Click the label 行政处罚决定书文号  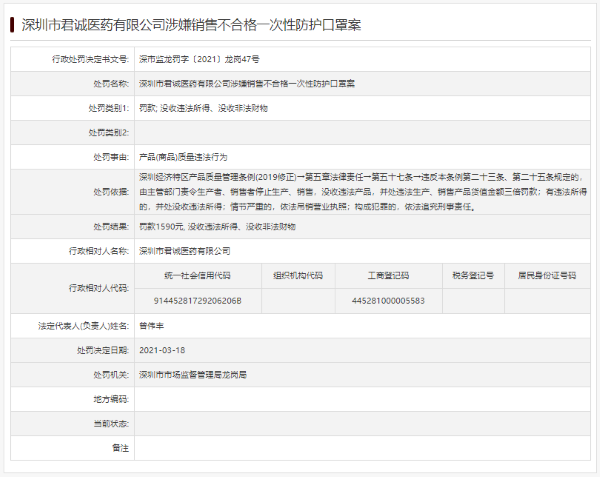(90, 59)
